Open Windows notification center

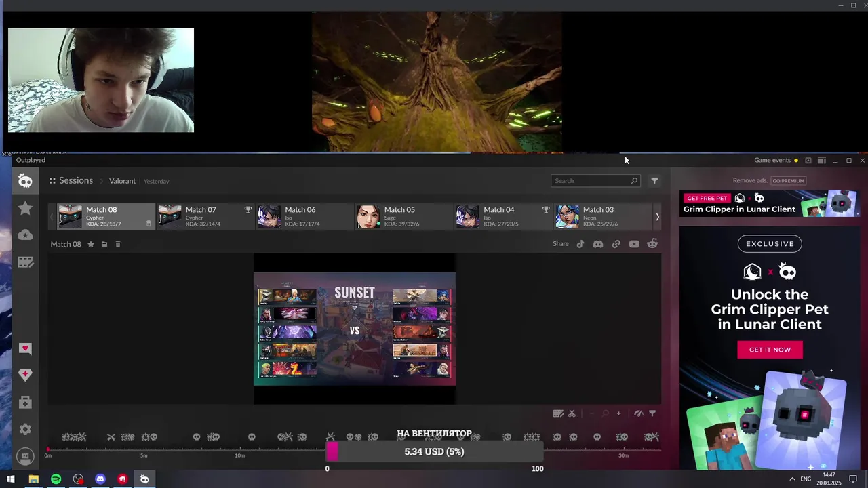(x=853, y=479)
